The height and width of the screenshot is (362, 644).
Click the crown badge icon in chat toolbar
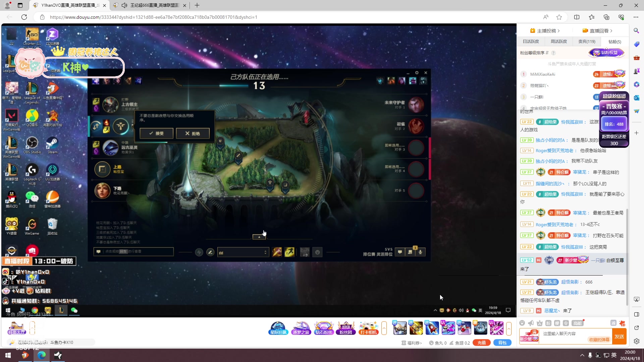pyautogui.click(x=539, y=323)
